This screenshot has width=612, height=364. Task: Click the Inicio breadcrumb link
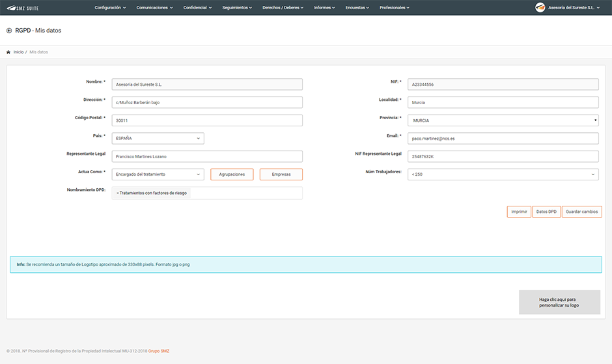[x=18, y=52]
